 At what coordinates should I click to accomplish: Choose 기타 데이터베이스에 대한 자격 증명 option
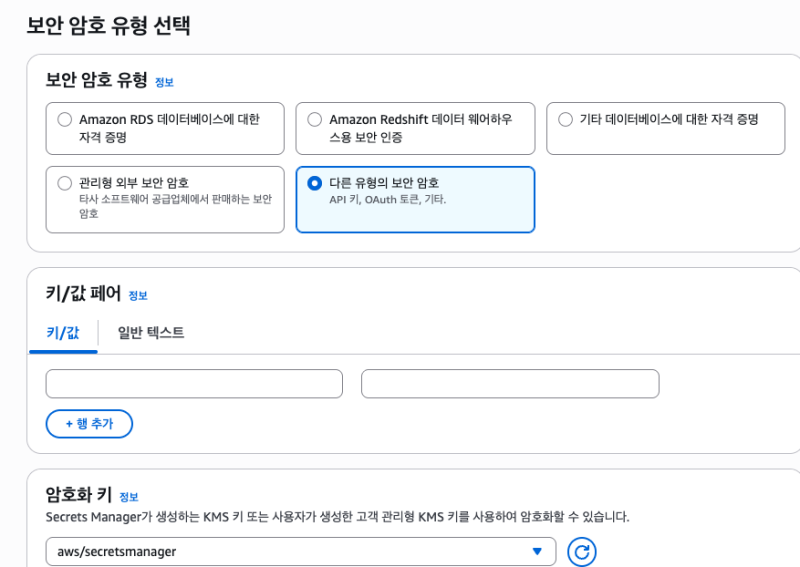(565, 120)
